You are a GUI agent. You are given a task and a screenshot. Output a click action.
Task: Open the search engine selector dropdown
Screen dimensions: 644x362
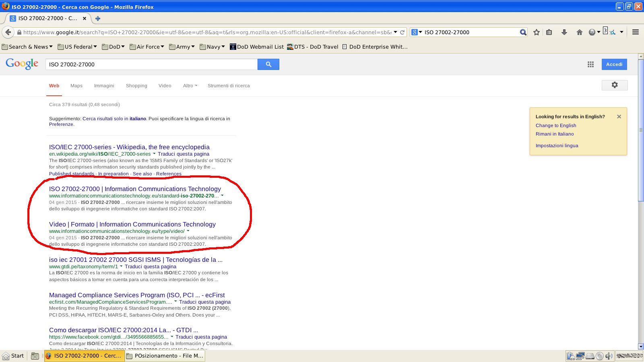(x=417, y=32)
